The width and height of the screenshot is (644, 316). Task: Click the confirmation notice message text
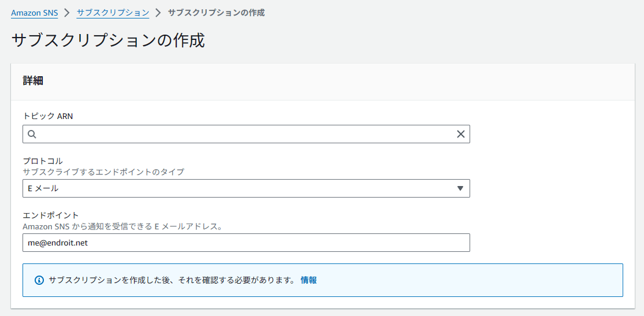coord(172,280)
